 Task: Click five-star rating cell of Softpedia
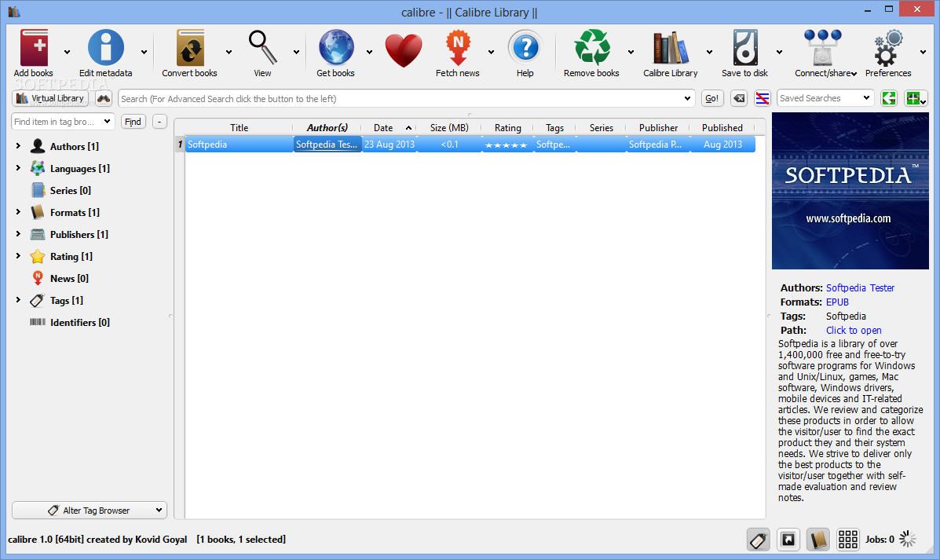pos(507,145)
